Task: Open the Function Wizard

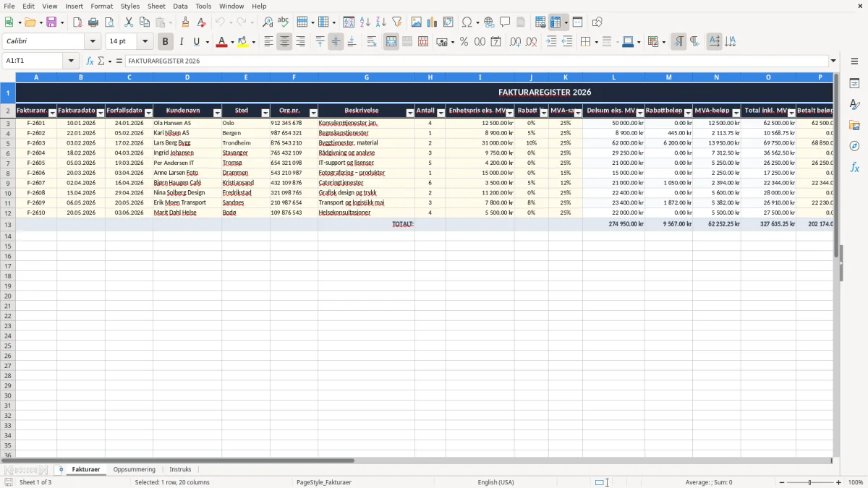Action: (x=90, y=61)
